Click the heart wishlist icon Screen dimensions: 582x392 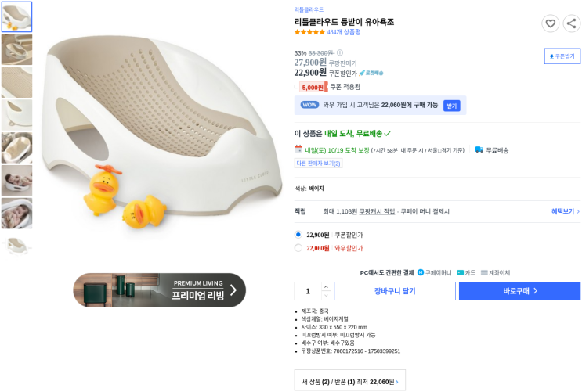pos(550,23)
